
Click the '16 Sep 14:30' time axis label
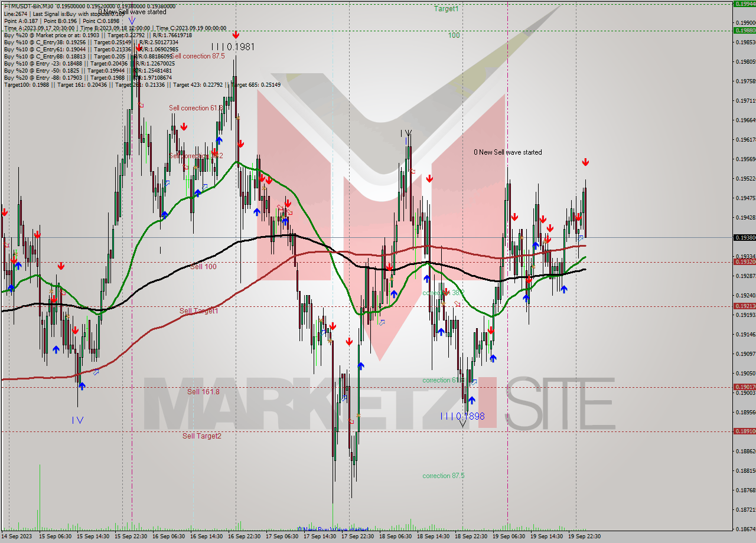point(207,537)
